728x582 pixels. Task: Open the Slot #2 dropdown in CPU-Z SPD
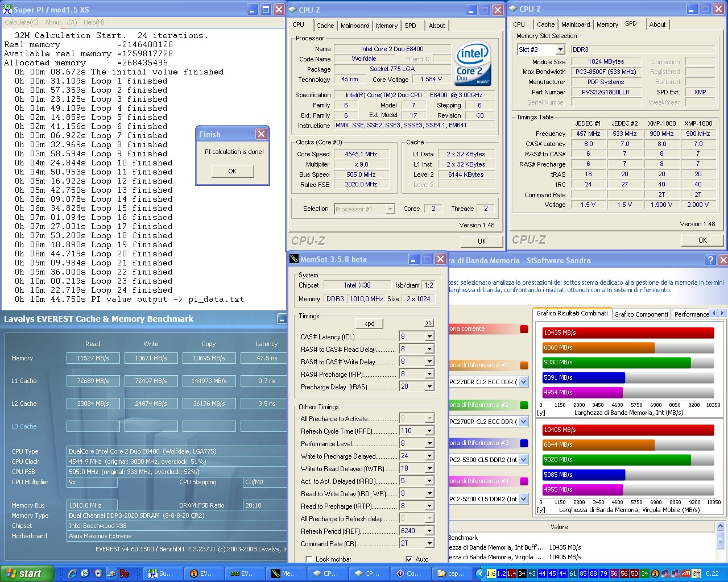(x=560, y=49)
